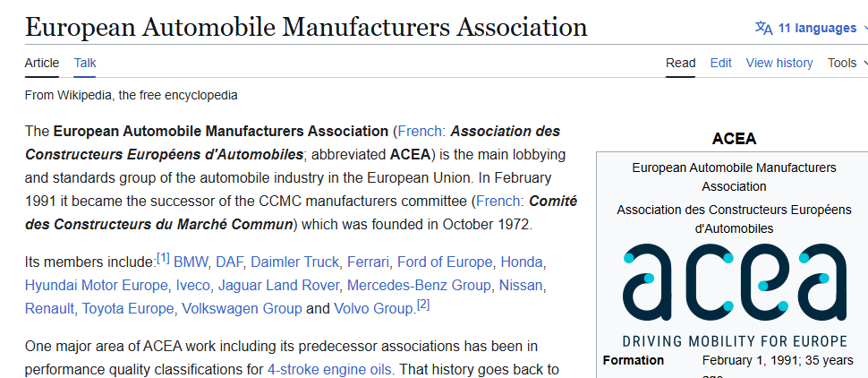Select the Article tab
The height and width of the screenshot is (378, 868).
(x=41, y=64)
